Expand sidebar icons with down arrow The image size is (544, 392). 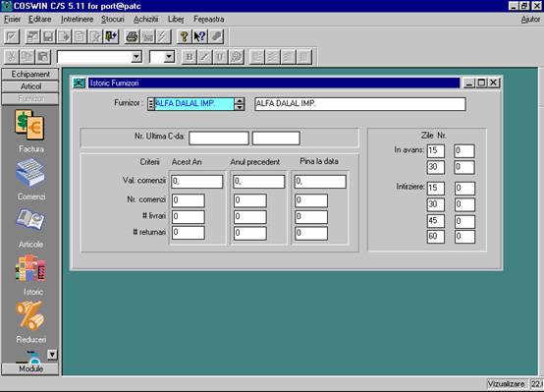[52, 355]
